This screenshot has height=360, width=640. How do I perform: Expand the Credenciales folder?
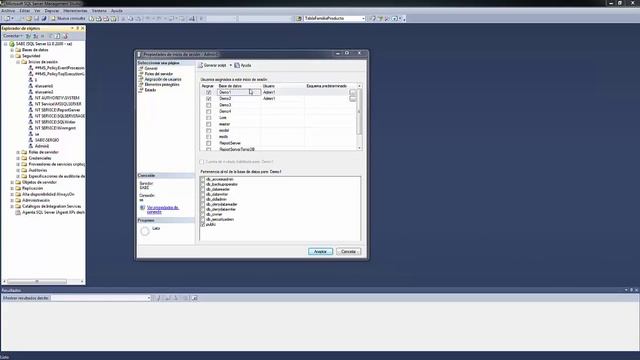coord(18,158)
